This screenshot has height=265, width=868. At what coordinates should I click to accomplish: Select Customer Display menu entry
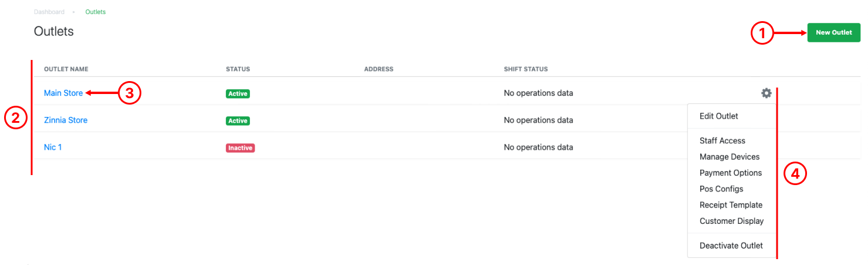coord(731,221)
